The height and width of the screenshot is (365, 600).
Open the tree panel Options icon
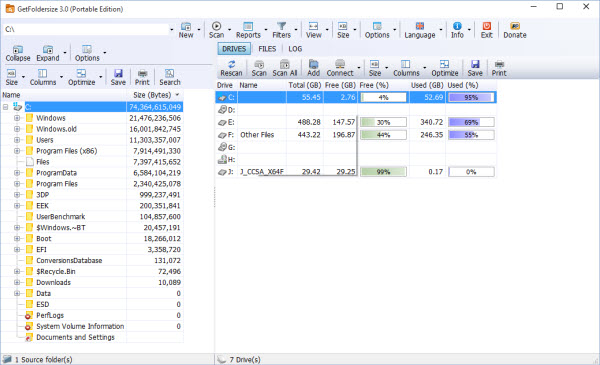pyautogui.click(x=87, y=49)
